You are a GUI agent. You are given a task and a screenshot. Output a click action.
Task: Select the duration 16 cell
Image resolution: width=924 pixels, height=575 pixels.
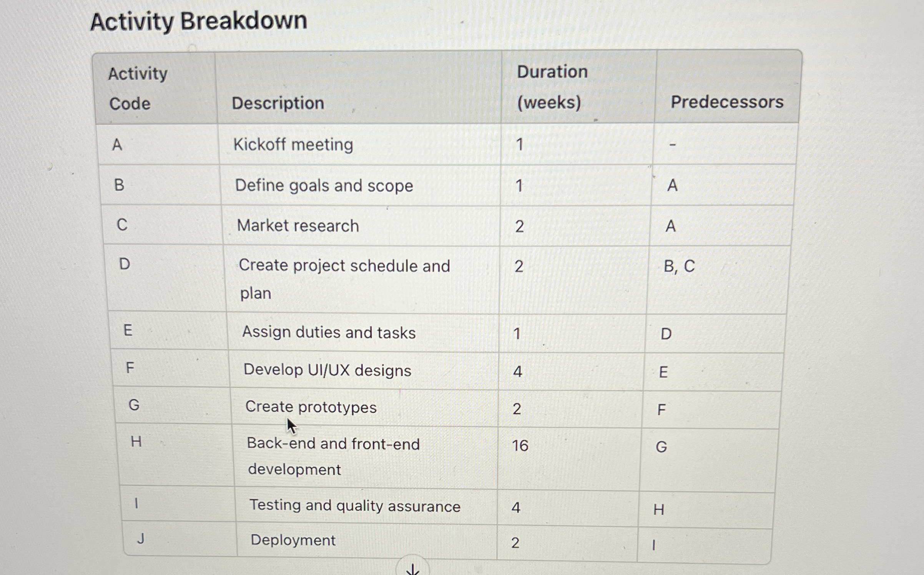[x=569, y=458]
